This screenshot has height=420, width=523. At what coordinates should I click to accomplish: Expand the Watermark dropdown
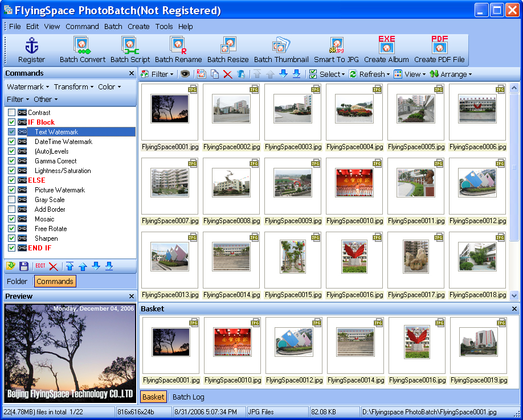[x=28, y=87]
